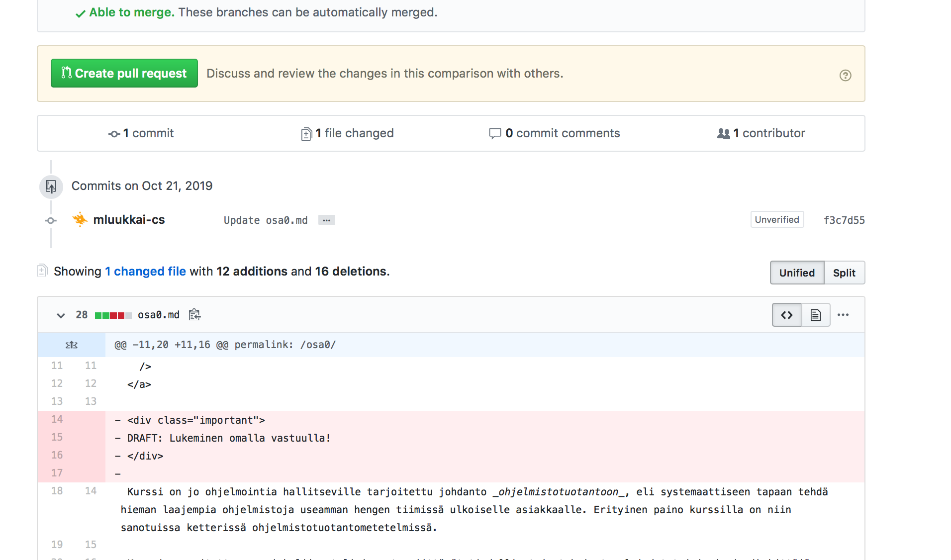Expand the commit message ellipsis

point(326,220)
